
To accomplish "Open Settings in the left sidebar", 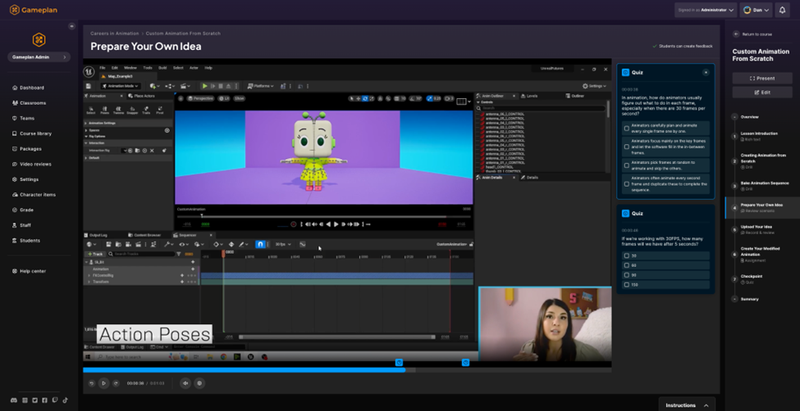I will click(26, 179).
